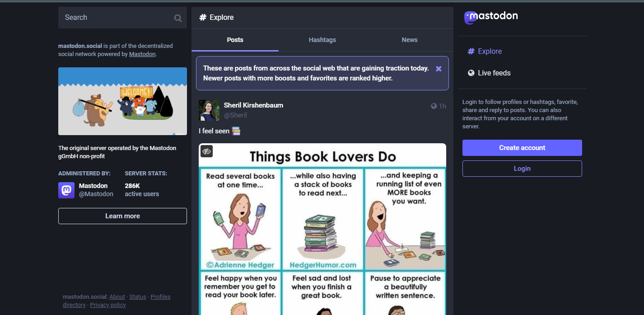Click the public globe icon by the timestamp
The height and width of the screenshot is (315, 644).
click(434, 106)
